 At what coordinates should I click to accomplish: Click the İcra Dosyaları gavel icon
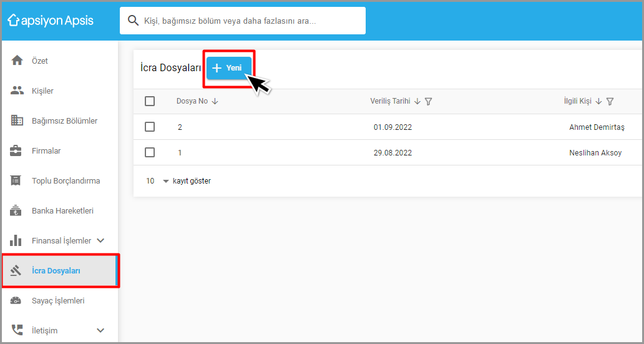(x=16, y=271)
